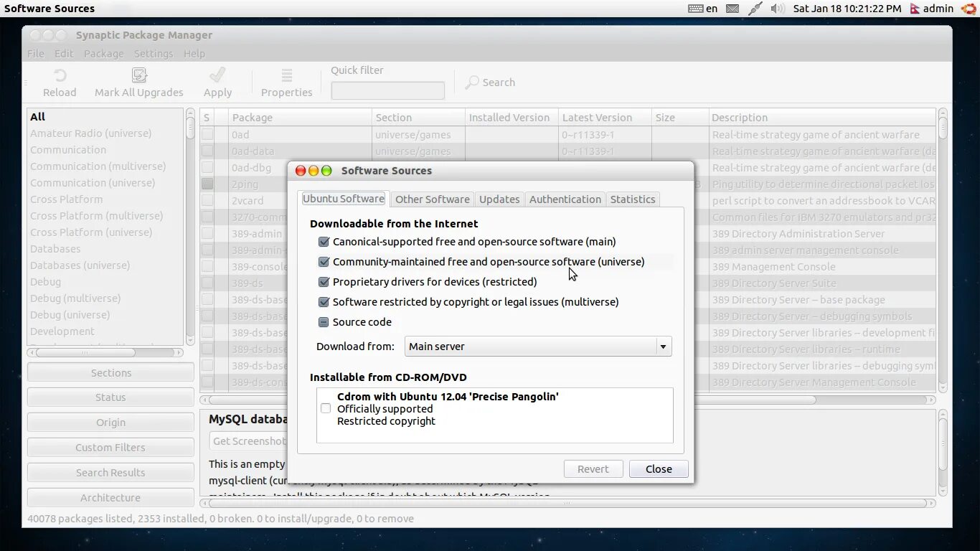This screenshot has height=551, width=980.
Task: Sort by Package column header
Action: (x=300, y=118)
